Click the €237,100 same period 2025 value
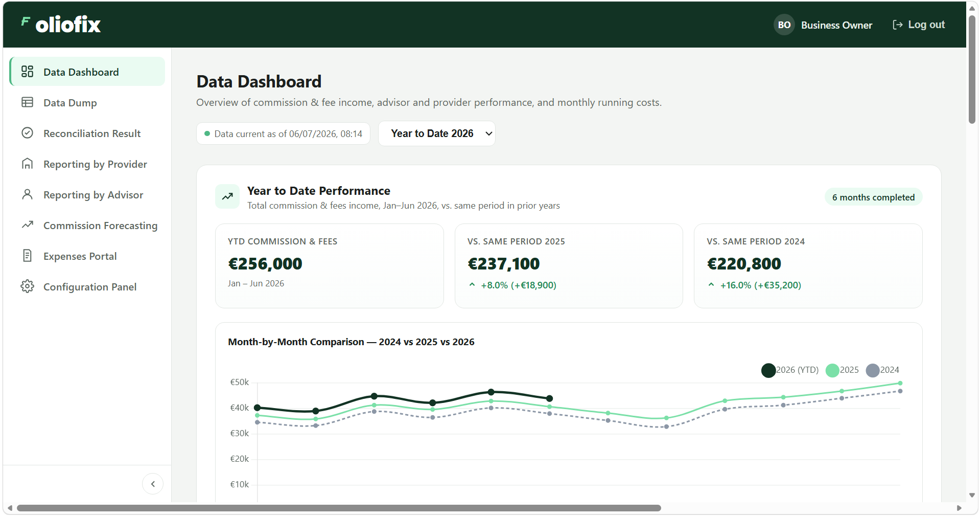The height and width of the screenshot is (517, 980). click(x=504, y=263)
